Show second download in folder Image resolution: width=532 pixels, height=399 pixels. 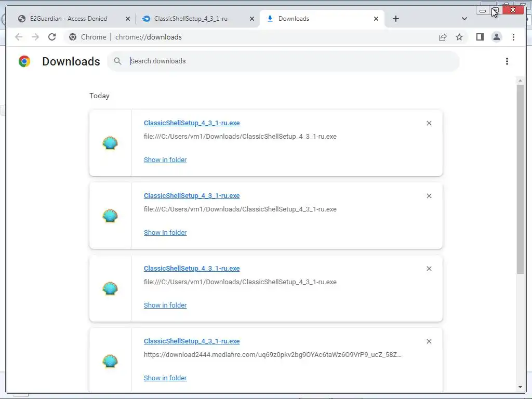pos(165,232)
